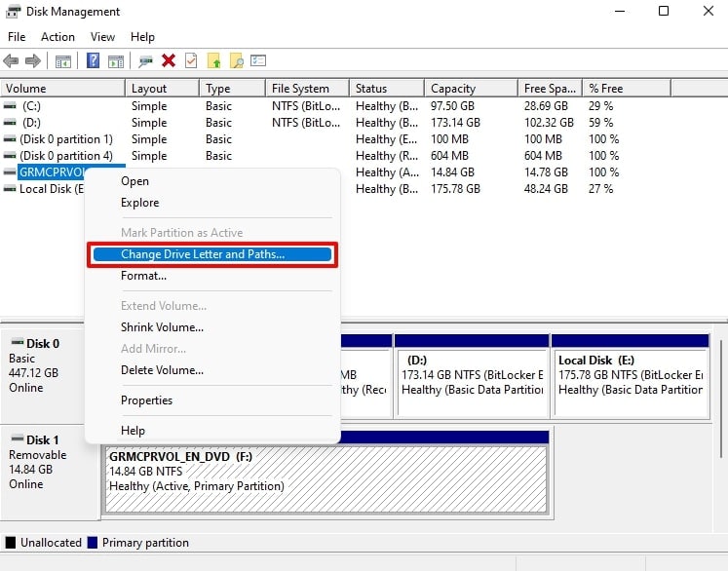Screen dimensions: 728x571
Task: Click the black Unallocated legend swatch
Action: tap(10, 542)
